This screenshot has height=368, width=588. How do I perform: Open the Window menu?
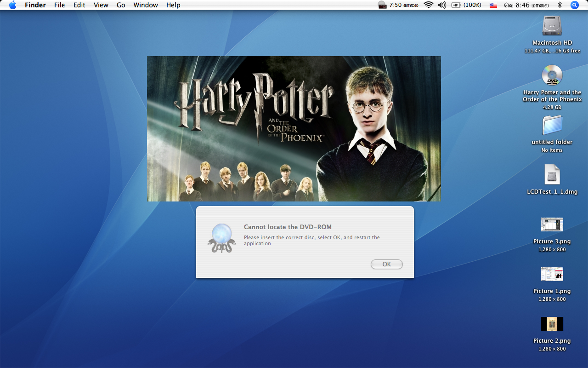click(146, 5)
